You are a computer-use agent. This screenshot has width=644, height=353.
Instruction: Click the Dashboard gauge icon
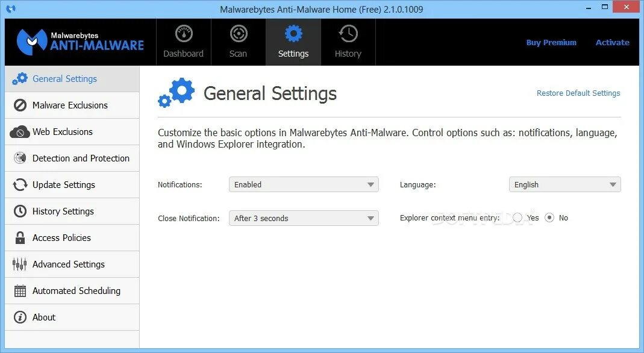click(x=184, y=34)
